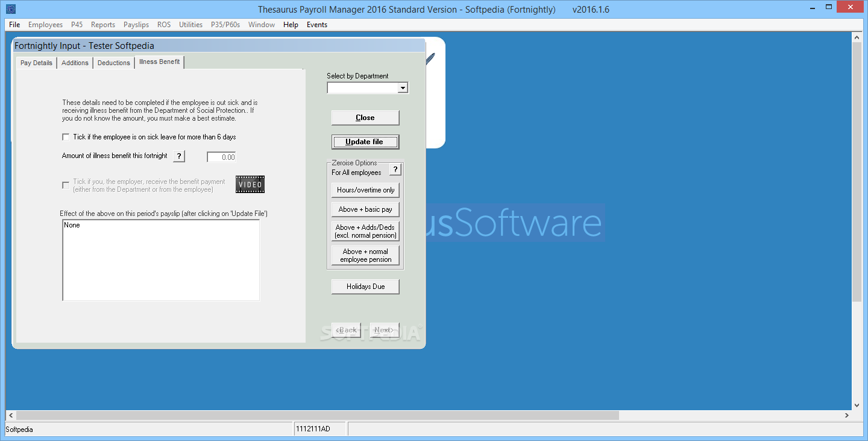Click the illness benefit amount field
Screen dimensions: 868x441
tap(221, 157)
